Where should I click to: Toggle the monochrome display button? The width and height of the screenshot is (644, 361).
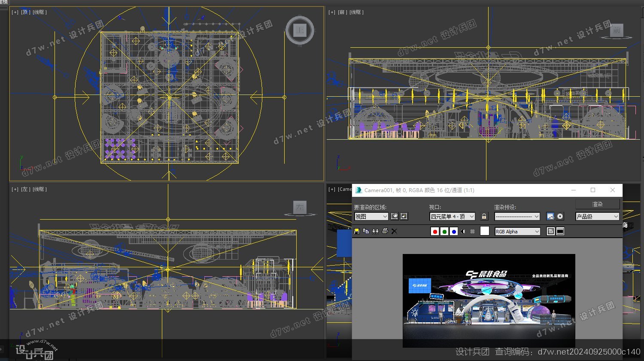tap(473, 231)
